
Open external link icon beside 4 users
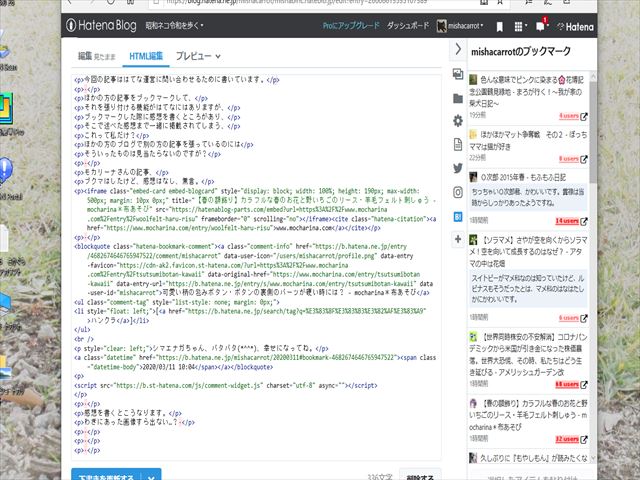coord(584,116)
